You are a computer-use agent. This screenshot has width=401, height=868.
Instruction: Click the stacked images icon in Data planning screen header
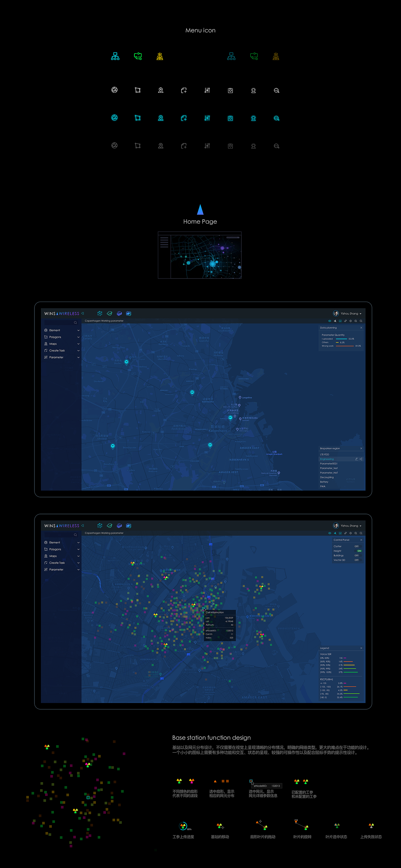(x=128, y=313)
